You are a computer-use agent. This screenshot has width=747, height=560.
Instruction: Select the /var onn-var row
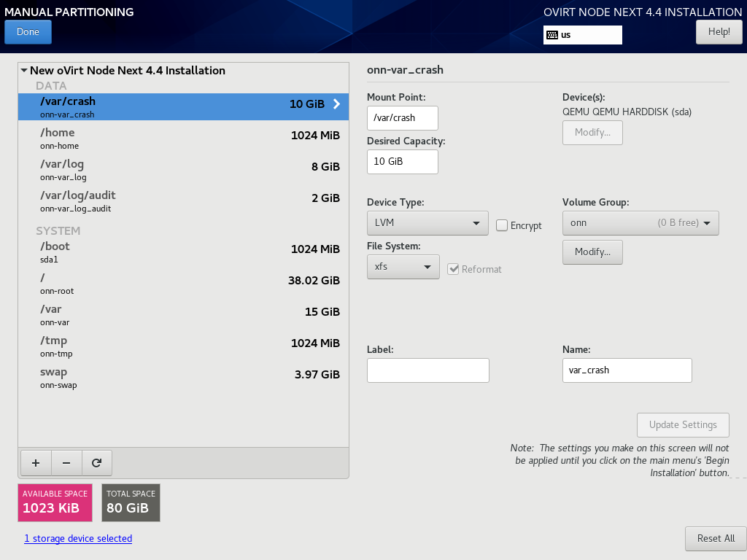click(183, 315)
